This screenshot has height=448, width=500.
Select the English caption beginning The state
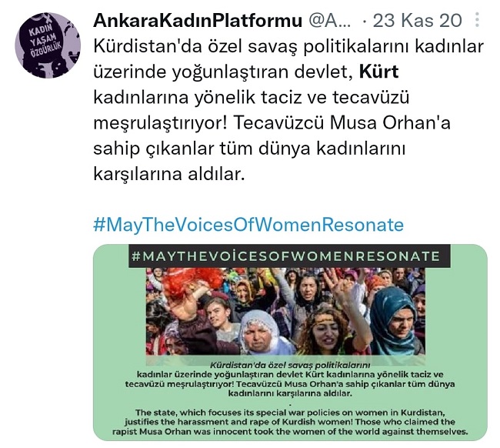coord(290,422)
